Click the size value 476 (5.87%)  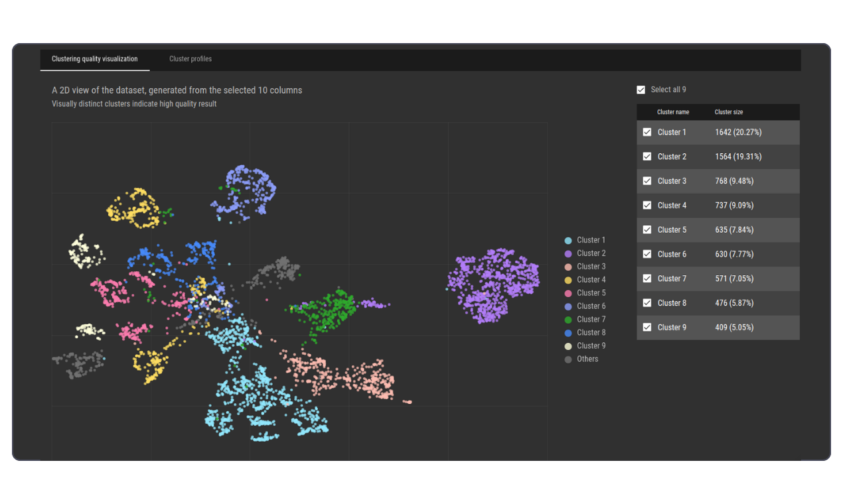(x=734, y=302)
